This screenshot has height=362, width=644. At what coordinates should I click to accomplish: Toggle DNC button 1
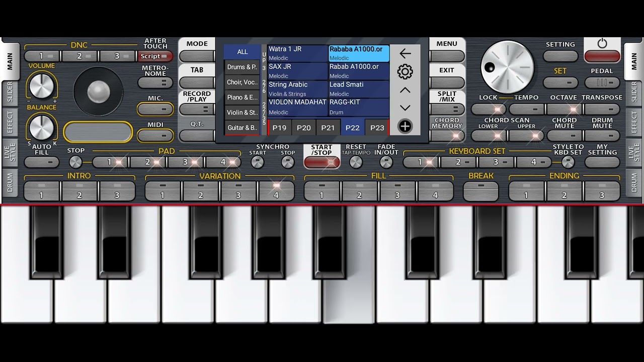[x=42, y=56]
